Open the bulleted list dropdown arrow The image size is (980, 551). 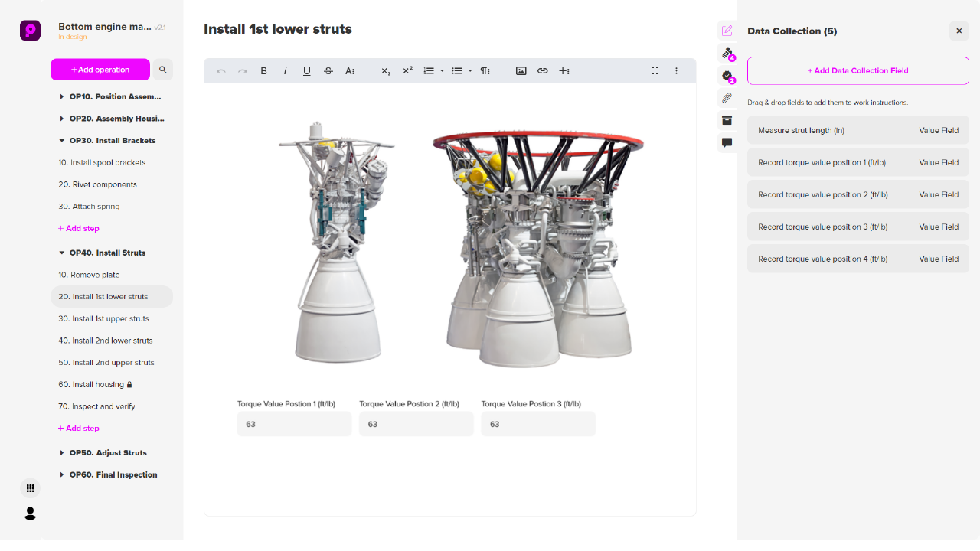point(469,70)
